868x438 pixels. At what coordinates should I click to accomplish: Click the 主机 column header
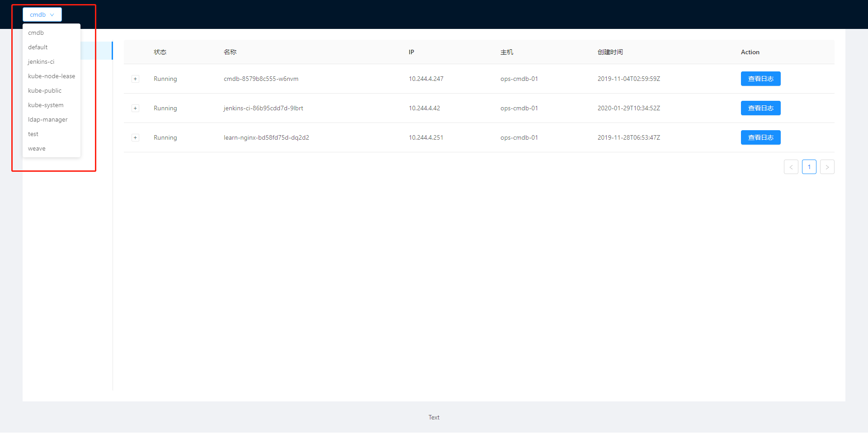point(507,52)
